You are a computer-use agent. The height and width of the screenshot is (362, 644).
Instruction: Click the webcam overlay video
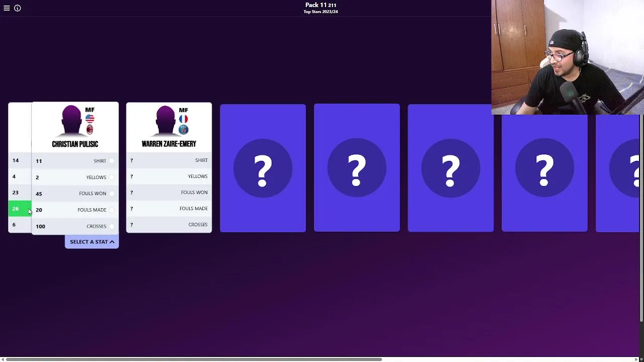click(568, 57)
